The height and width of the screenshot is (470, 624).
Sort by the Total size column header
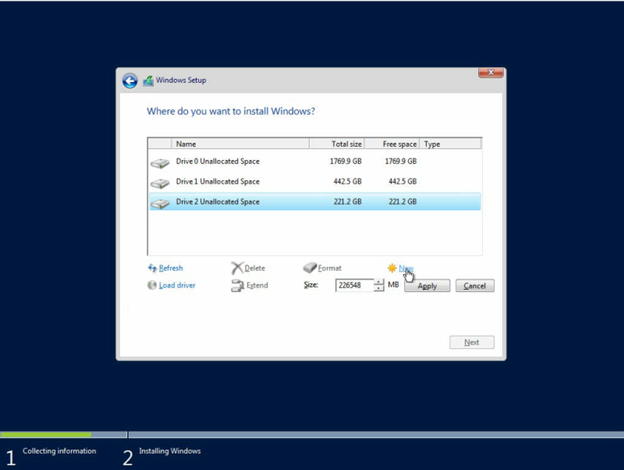[x=337, y=144]
